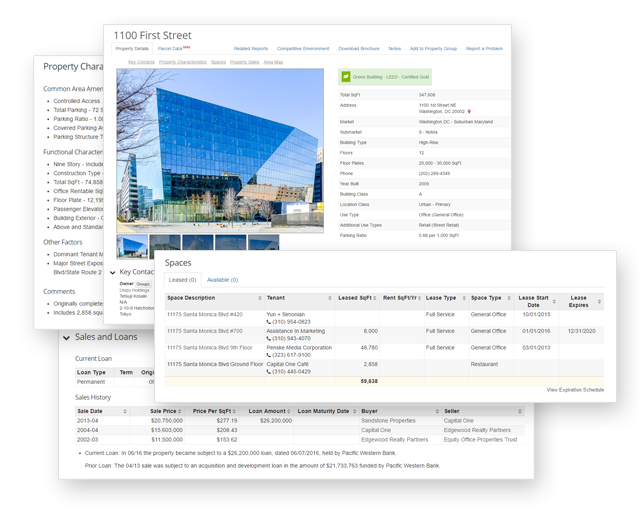The image size is (640, 512).
Task: Click phone icon under Capital One Café
Action: click(x=270, y=371)
